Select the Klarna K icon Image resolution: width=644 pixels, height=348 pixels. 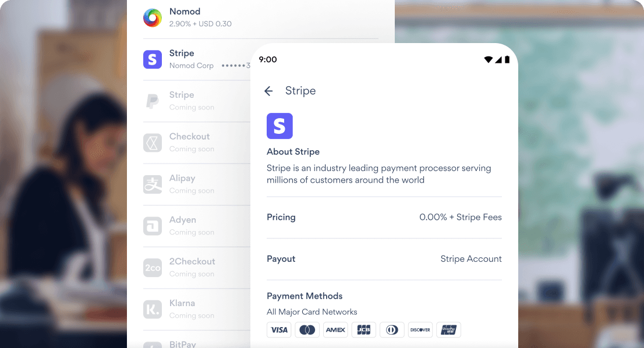[152, 309]
